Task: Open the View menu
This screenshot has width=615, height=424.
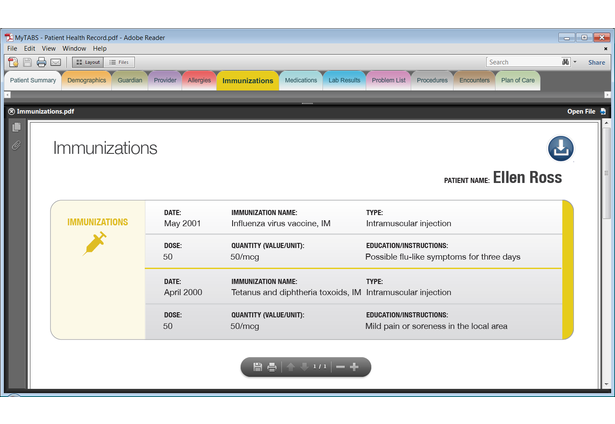Action: click(49, 48)
